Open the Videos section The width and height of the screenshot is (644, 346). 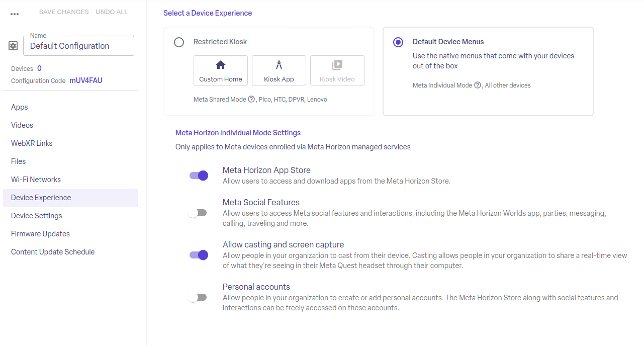click(70, 125)
